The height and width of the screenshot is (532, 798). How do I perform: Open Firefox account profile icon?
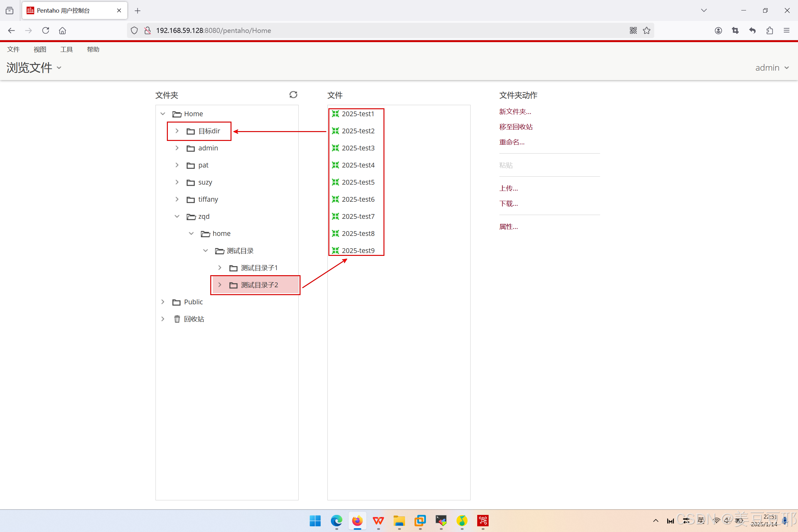click(718, 30)
